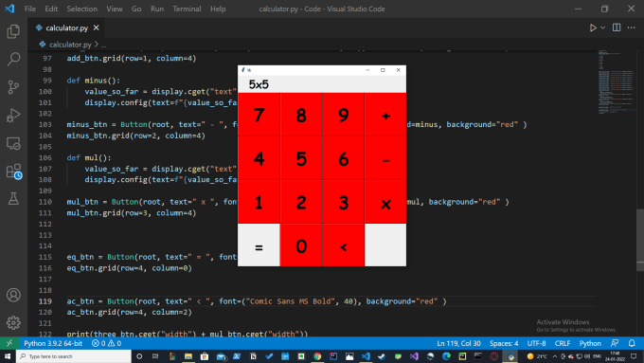Open the View menu
The height and width of the screenshot is (363, 644).
[x=115, y=9]
